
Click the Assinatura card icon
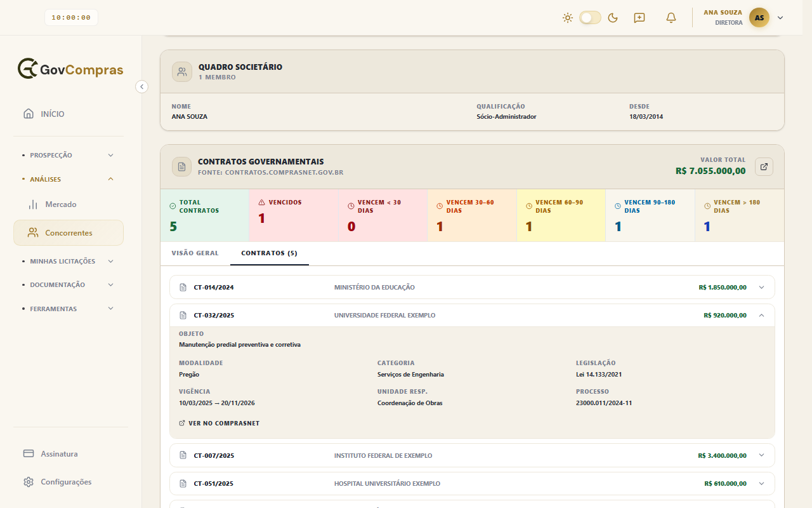tap(29, 454)
